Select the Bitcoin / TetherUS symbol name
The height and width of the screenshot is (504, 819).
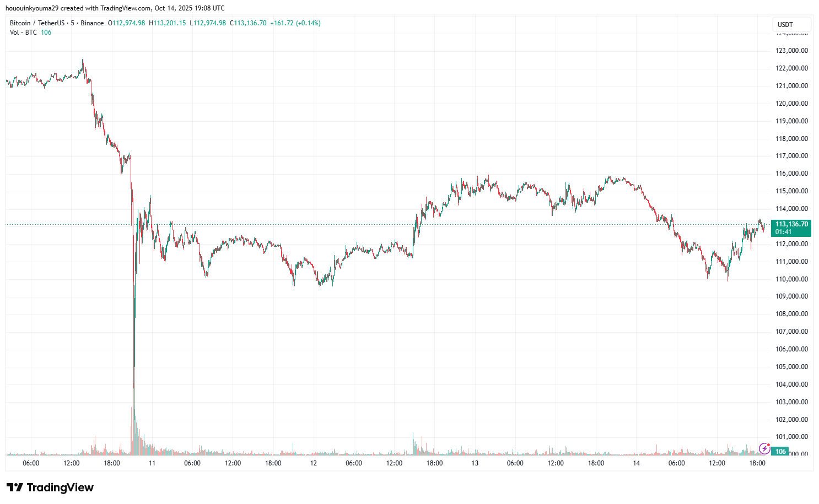coord(39,23)
